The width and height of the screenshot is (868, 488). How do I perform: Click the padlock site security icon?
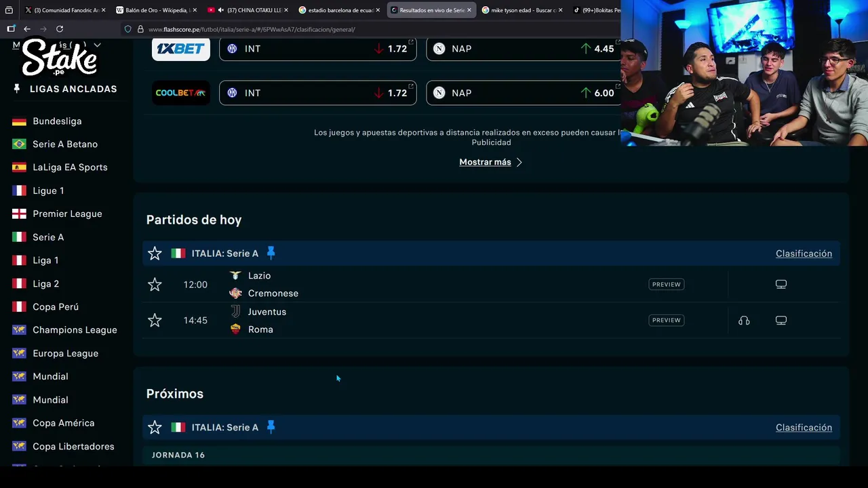coord(140,29)
